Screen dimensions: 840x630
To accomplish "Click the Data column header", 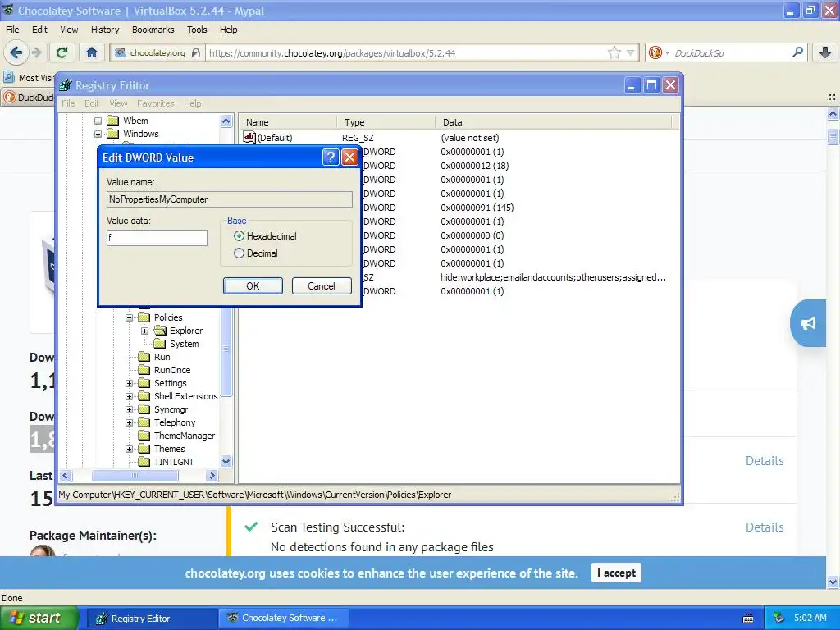I will [x=554, y=122].
